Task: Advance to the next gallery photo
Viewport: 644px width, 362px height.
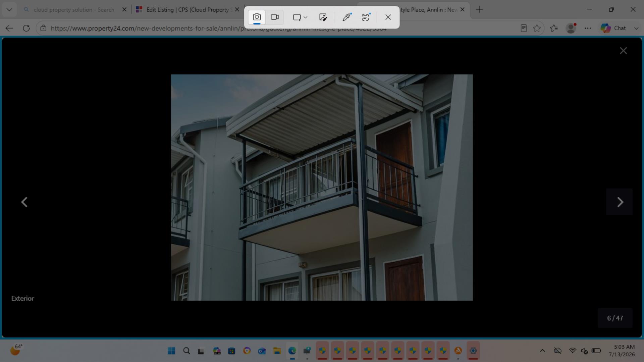Action: pos(620,202)
